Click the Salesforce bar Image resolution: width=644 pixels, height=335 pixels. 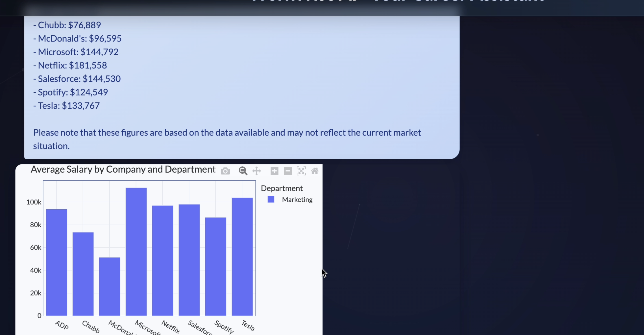coord(189,260)
